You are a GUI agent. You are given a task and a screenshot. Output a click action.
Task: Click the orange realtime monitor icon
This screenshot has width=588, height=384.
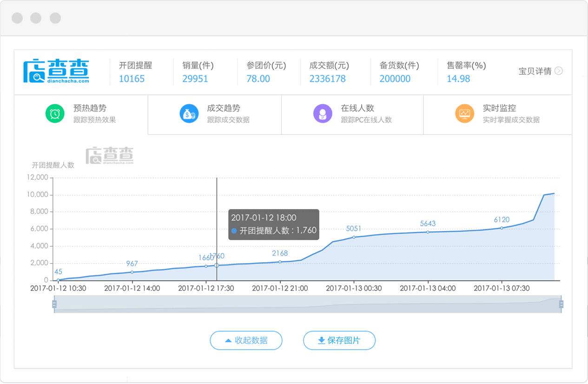tap(464, 113)
